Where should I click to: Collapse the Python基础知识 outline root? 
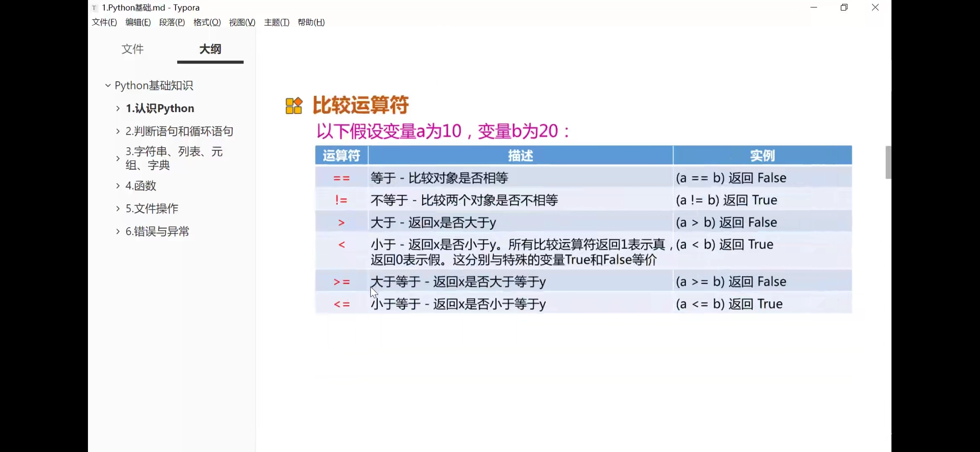pos(108,85)
